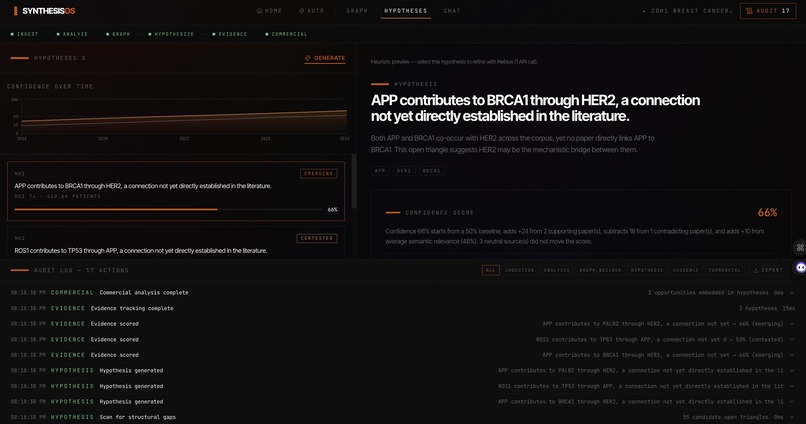
Task: Click the hypotheses list scrollbar
Action: [354, 181]
